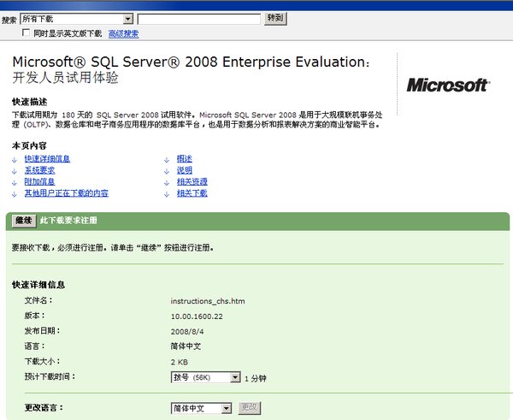Jump to 说明 section link
This screenshot has height=420, width=513.
185,170
